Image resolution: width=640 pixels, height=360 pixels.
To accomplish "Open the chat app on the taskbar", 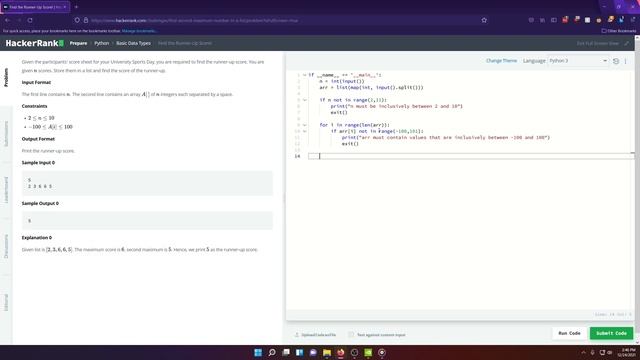I will (313, 352).
